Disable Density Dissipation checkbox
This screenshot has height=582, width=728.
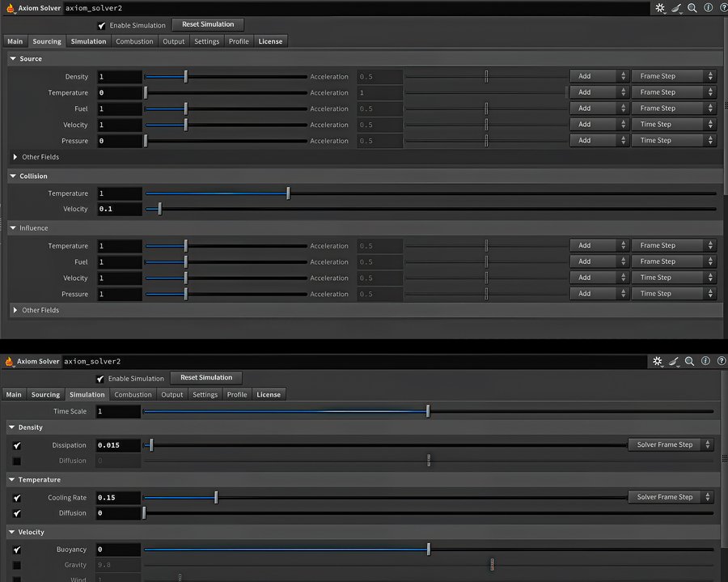pos(17,445)
